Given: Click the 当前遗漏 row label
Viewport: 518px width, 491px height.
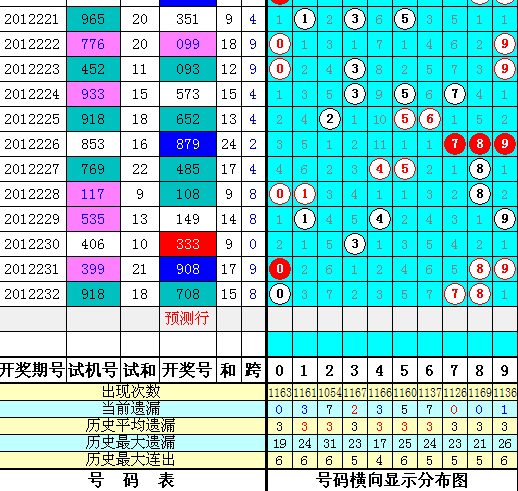Looking at the screenshot, I should point(131,409).
